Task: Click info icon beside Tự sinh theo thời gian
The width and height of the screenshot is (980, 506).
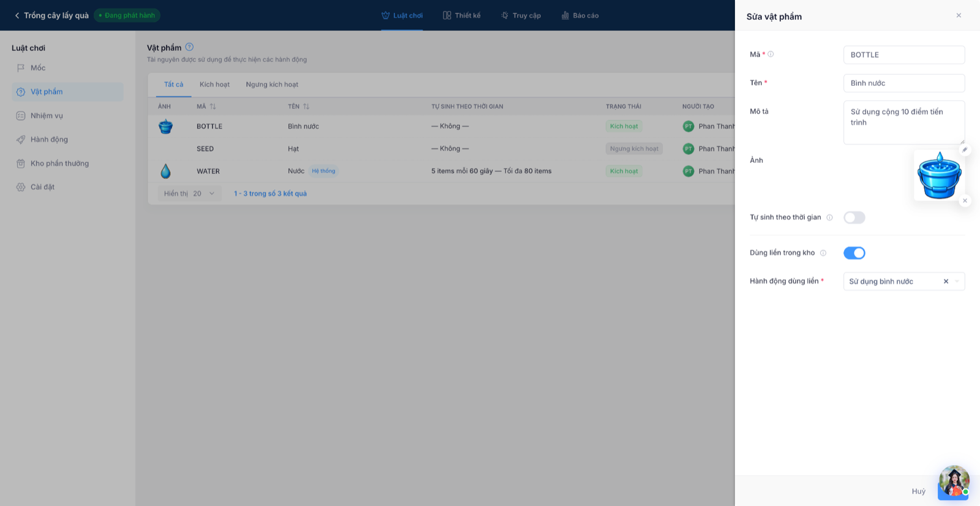Action: (829, 217)
